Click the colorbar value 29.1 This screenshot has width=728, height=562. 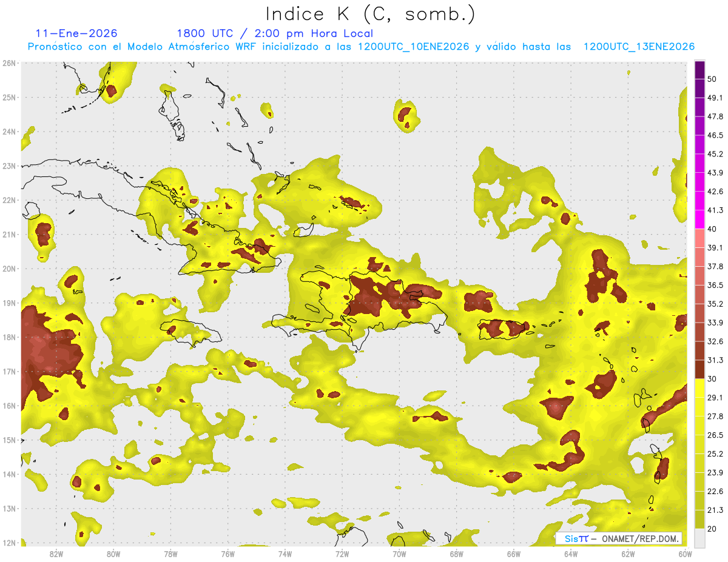tap(715, 398)
